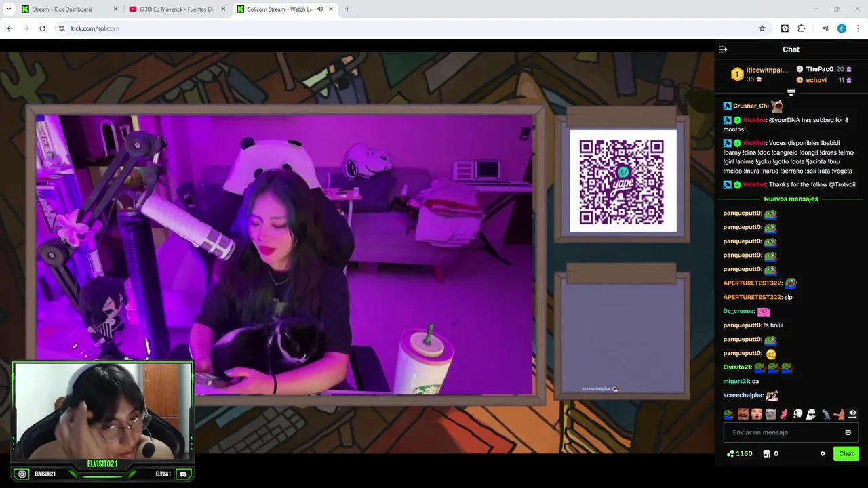Screen dimensions: 868x488
Task: Insert the sunglasses ghost quick emote
Action: (x=811, y=413)
